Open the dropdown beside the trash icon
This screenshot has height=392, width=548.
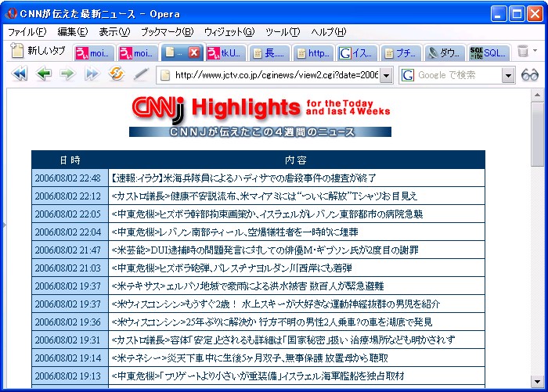535,51
